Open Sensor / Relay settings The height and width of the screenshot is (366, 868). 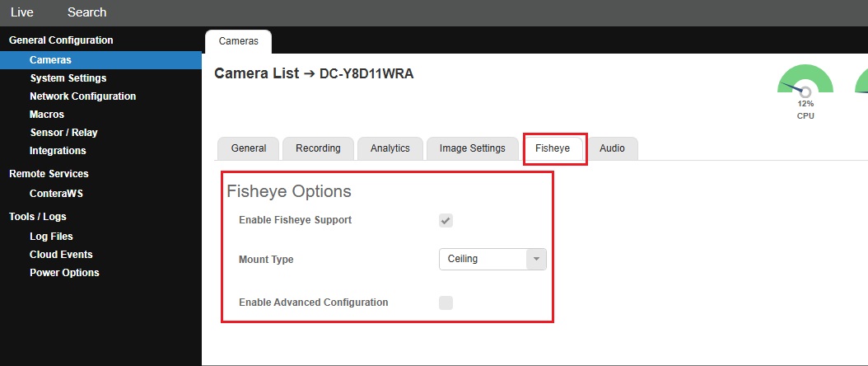(64, 133)
